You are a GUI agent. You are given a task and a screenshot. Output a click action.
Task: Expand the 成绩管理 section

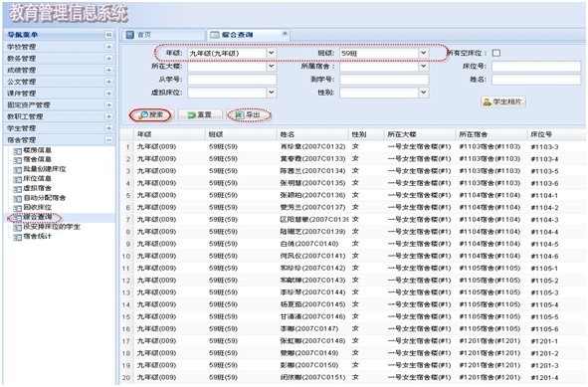pyautogui.click(x=108, y=70)
